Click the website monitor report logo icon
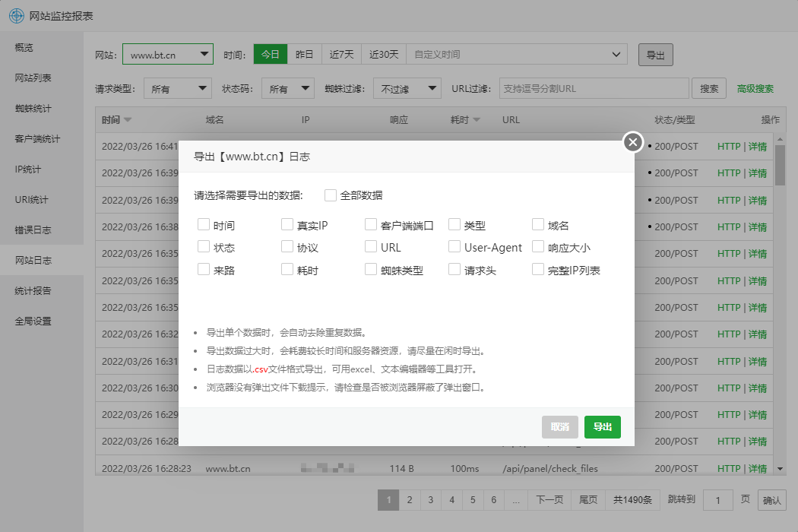Image resolution: width=798 pixels, height=532 pixels. point(16,16)
